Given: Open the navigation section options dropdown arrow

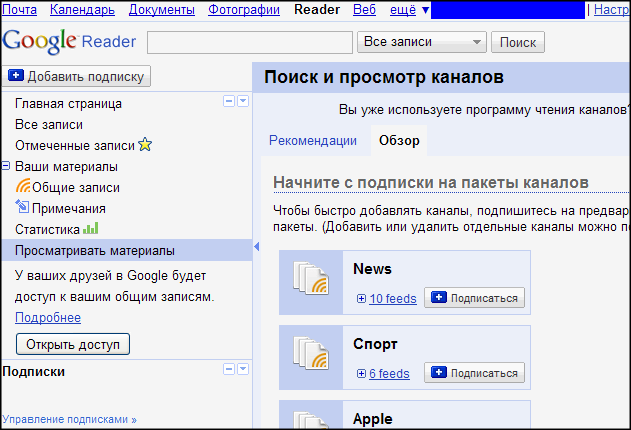Looking at the screenshot, I should coord(243,101).
